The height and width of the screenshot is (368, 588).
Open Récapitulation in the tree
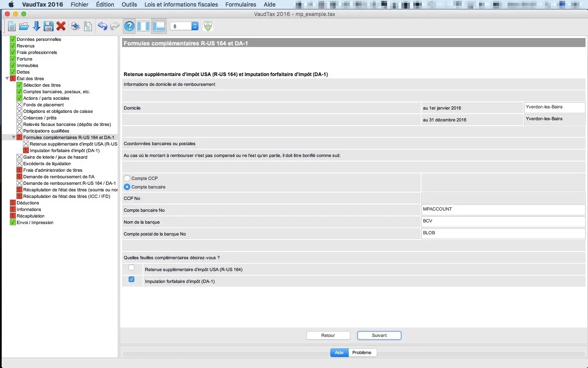click(31, 216)
